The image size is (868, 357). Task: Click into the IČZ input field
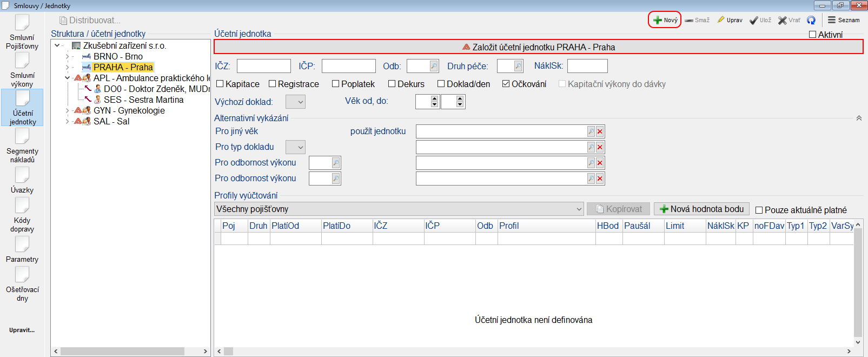point(263,66)
